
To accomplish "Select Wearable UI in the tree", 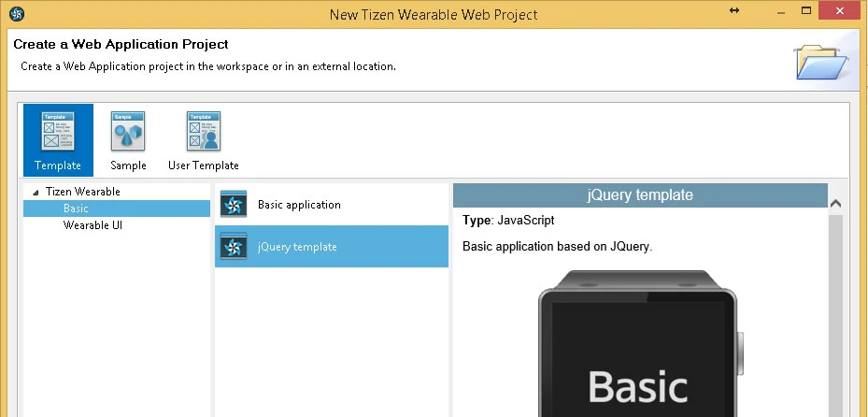I will (x=93, y=225).
